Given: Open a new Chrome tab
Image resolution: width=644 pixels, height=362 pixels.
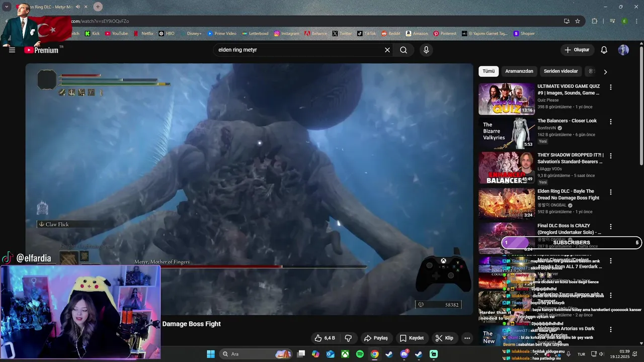Looking at the screenshot, I should (x=98, y=7).
